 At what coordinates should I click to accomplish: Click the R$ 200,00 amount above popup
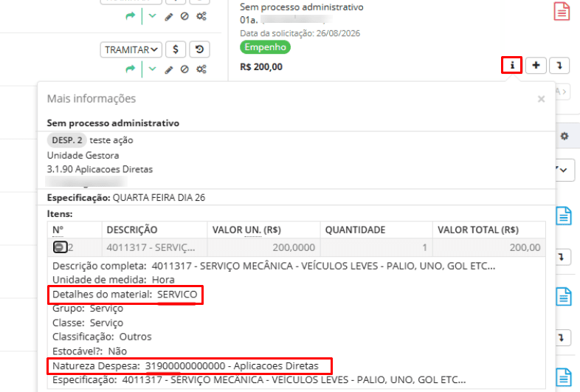click(x=261, y=67)
